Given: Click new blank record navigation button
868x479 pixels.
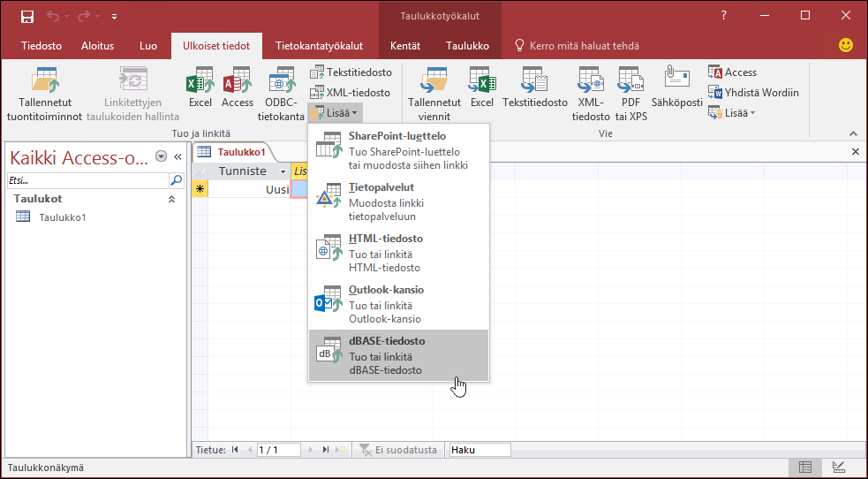Looking at the screenshot, I should [342, 450].
